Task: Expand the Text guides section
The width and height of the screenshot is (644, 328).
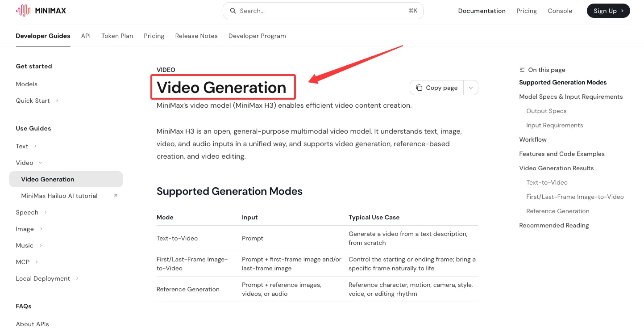Action: (35, 146)
